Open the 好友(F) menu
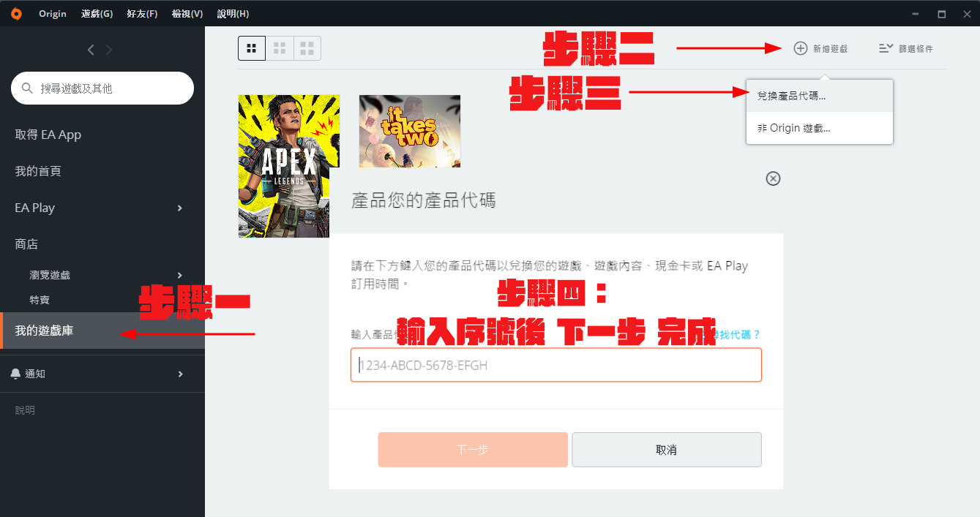The image size is (980, 517). coord(142,14)
